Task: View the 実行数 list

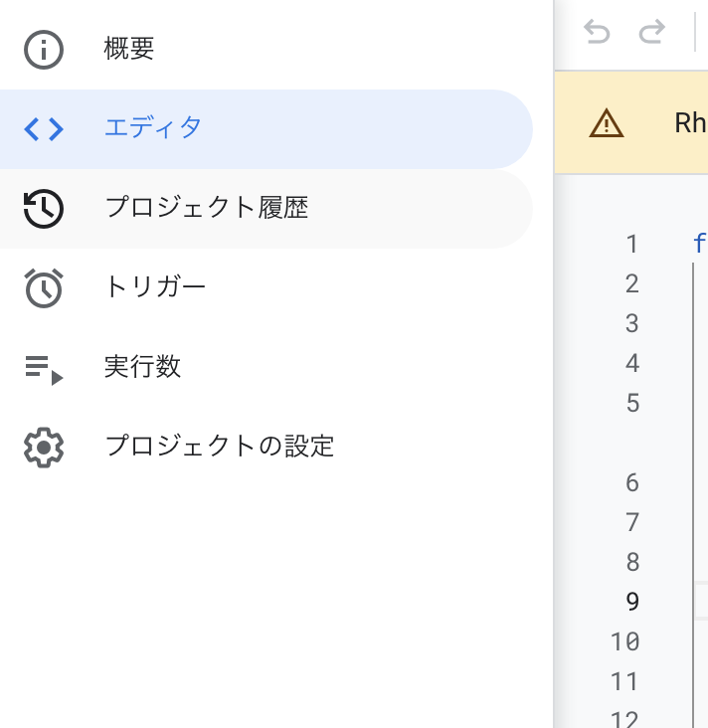Action: coord(142,367)
